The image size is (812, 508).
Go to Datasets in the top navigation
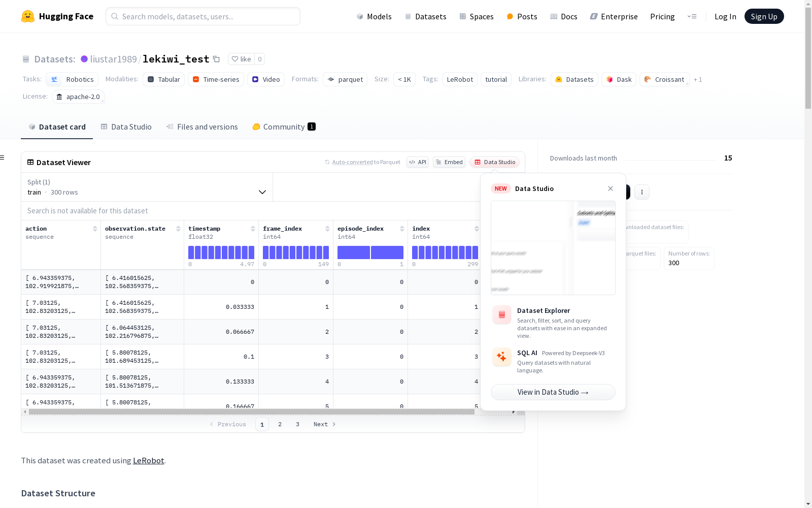click(x=425, y=16)
